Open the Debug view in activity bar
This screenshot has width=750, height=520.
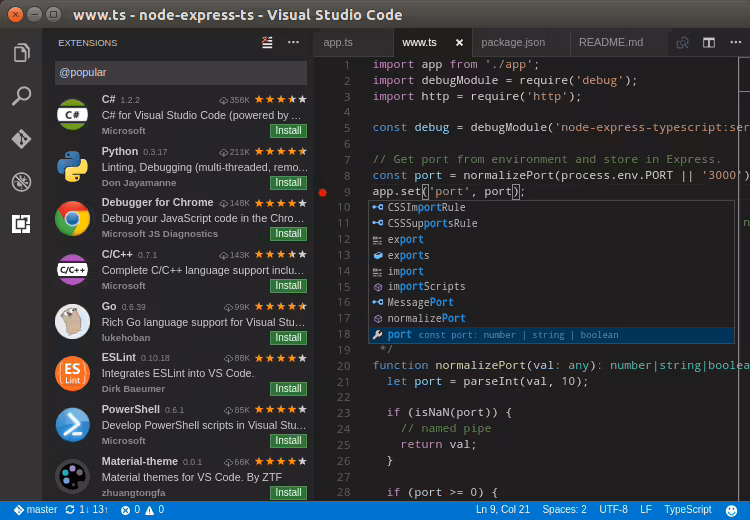click(21, 182)
